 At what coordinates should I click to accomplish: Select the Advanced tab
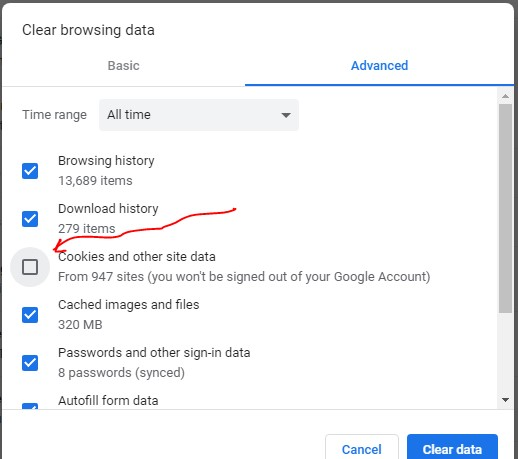point(379,66)
